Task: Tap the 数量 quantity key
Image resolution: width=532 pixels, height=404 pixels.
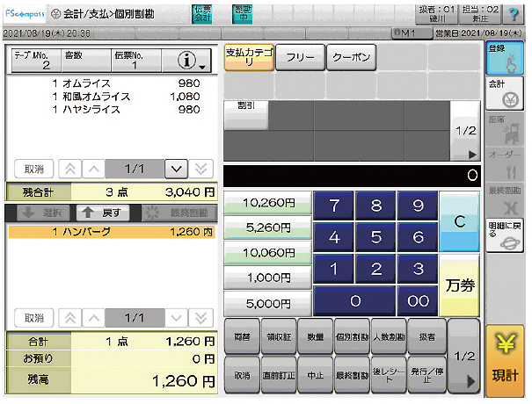Action: (x=315, y=336)
